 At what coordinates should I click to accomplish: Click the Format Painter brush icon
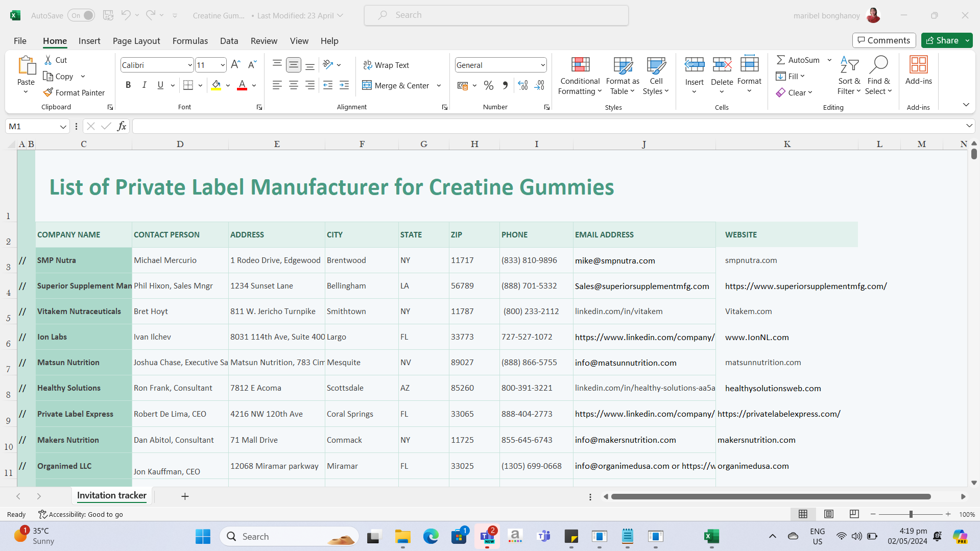48,92
